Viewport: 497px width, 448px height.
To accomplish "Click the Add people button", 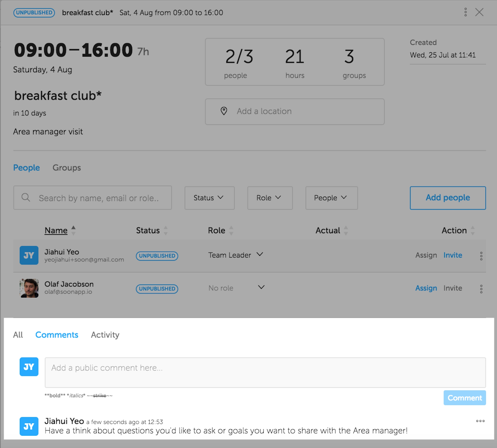I will pos(448,198).
